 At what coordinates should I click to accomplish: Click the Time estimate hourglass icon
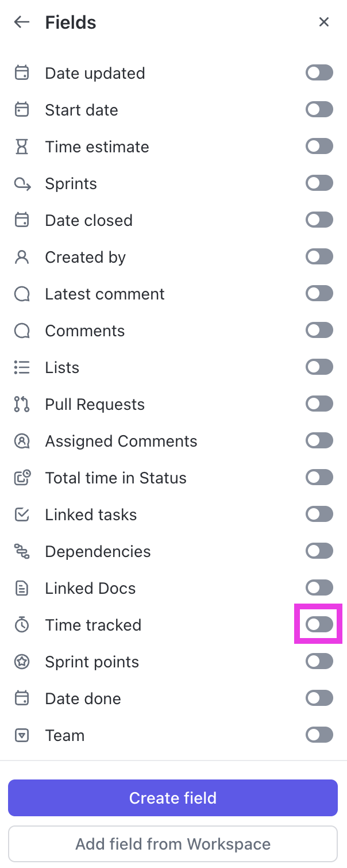pyautogui.click(x=21, y=147)
